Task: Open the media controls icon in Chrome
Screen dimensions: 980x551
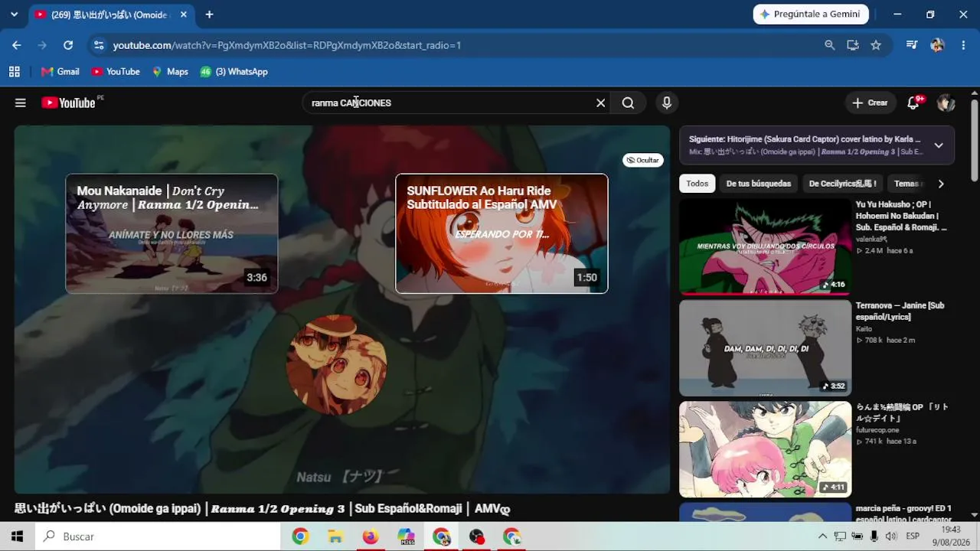Action: click(x=912, y=45)
